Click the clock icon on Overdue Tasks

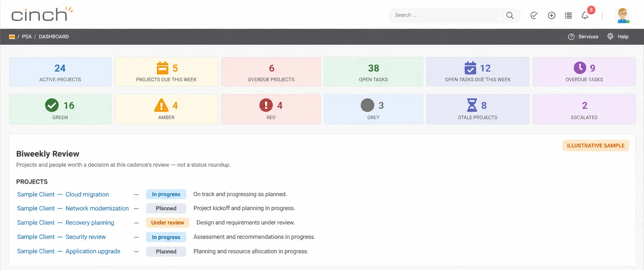(x=580, y=68)
